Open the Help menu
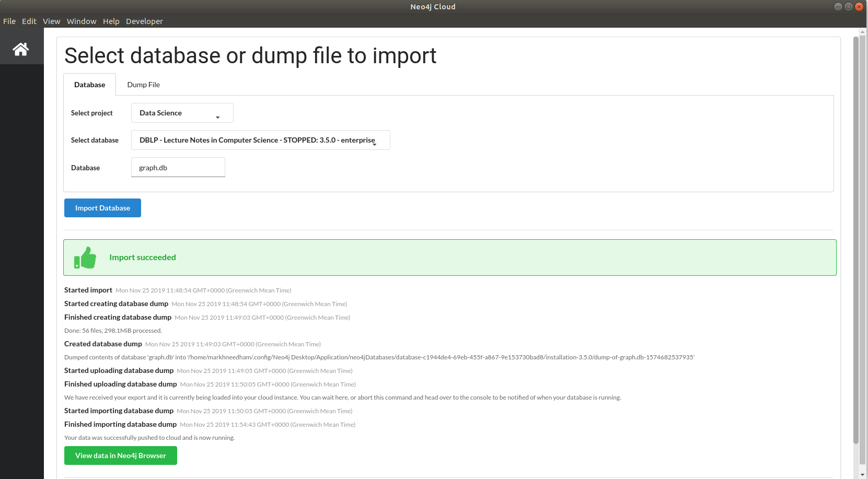The height and width of the screenshot is (479, 868). pyautogui.click(x=111, y=21)
